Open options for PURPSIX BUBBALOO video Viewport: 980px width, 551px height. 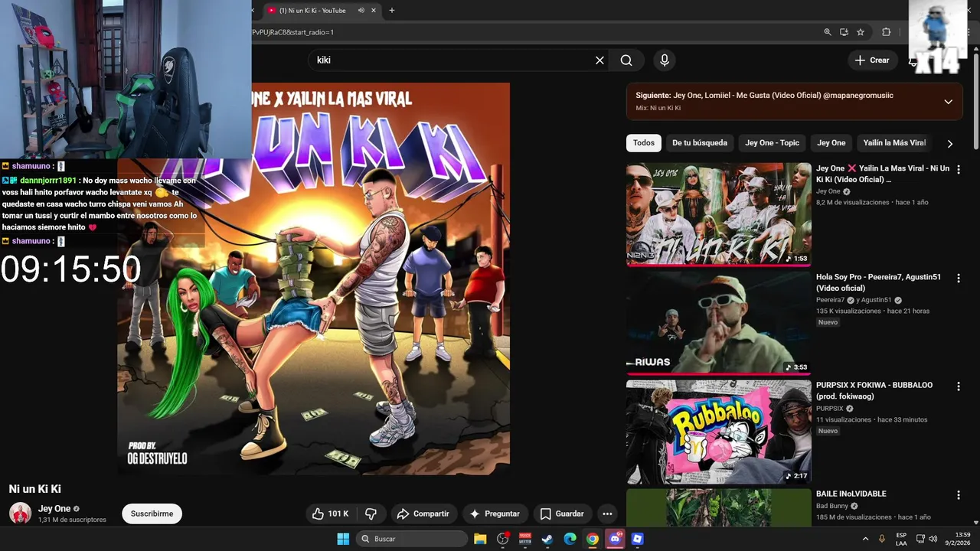tap(958, 386)
